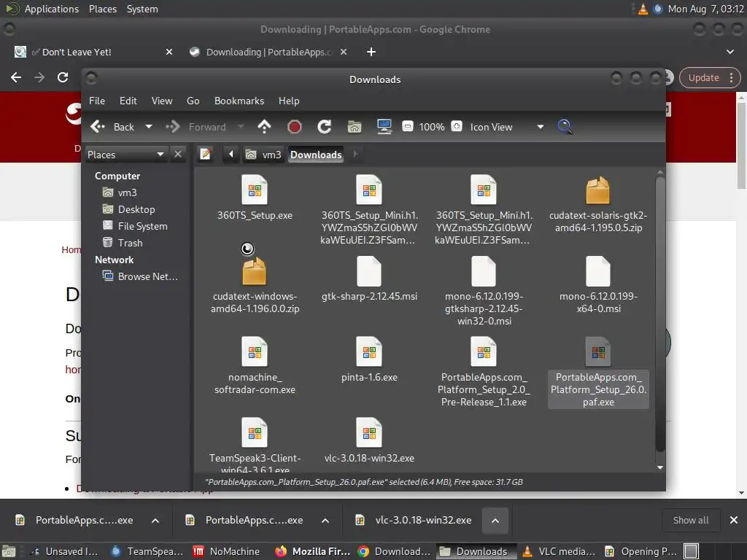Click the red Stop loading icon

click(x=295, y=127)
